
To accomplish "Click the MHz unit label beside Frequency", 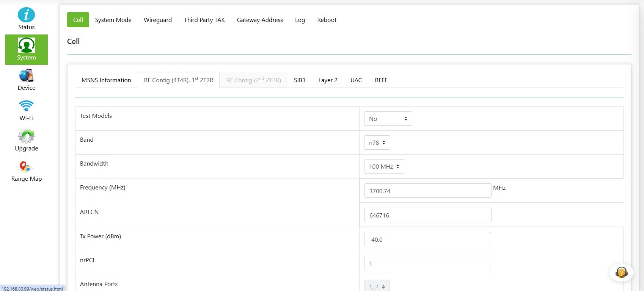I will (x=499, y=188).
